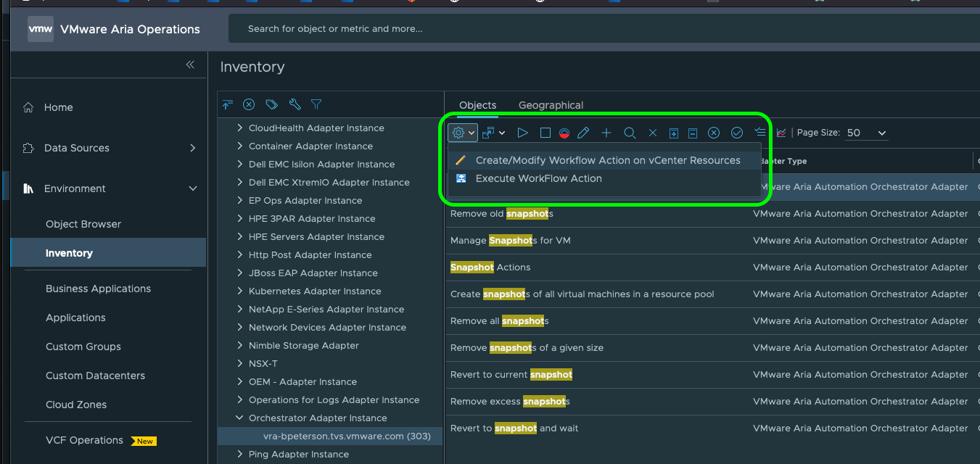
Task: Collapse the Orchestrator Adapter Instance node
Action: click(x=239, y=418)
